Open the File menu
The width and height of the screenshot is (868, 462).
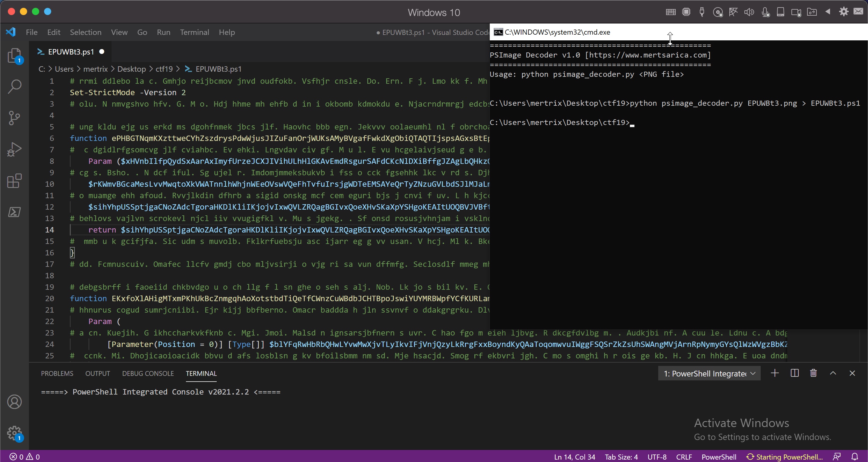(x=32, y=32)
